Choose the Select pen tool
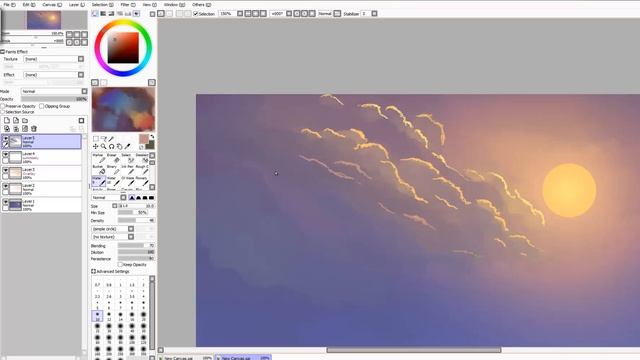Image resolution: width=640 pixels, height=360 pixels. point(128,158)
